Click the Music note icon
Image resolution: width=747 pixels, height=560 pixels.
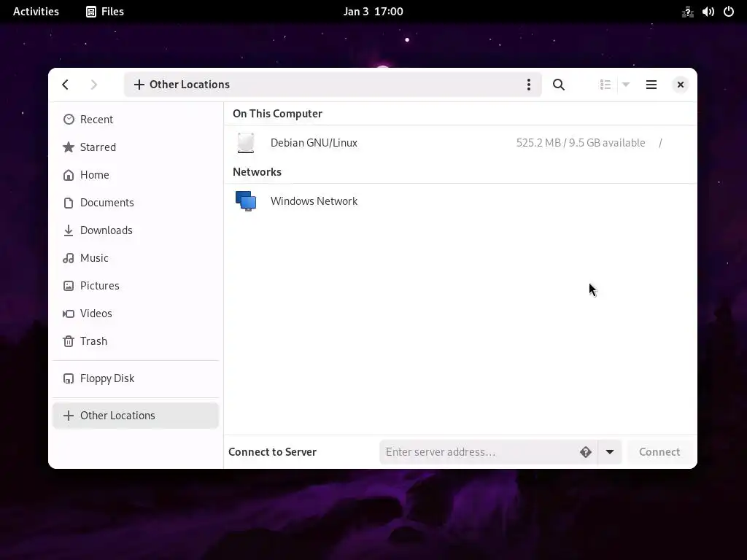(69, 258)
